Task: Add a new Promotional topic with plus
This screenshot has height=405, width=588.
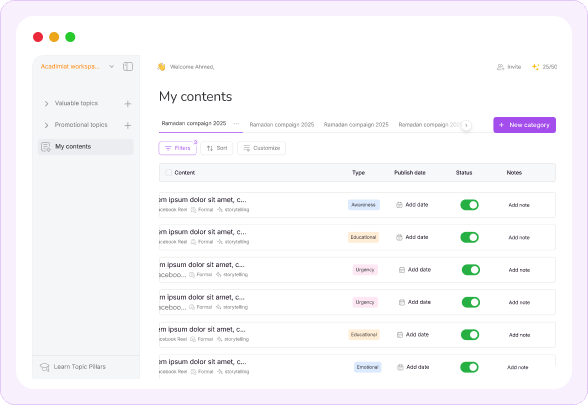Action: [128, 125]
